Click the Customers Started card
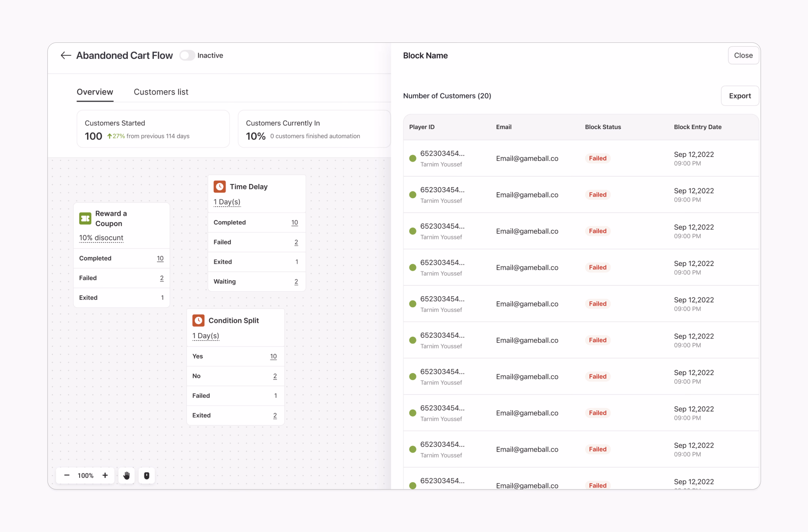 pos(153,129)
